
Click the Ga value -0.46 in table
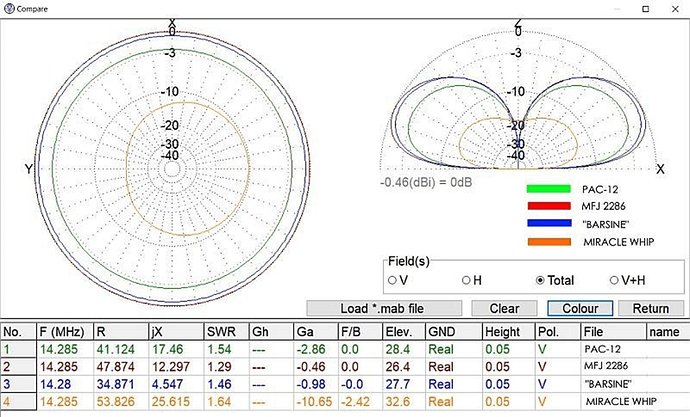(311, 366)
